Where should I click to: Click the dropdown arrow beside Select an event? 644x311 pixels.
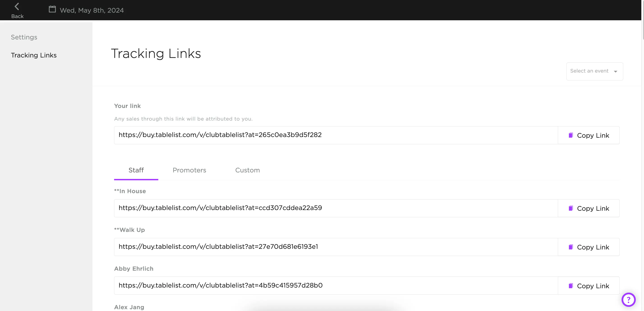[615, 72]
